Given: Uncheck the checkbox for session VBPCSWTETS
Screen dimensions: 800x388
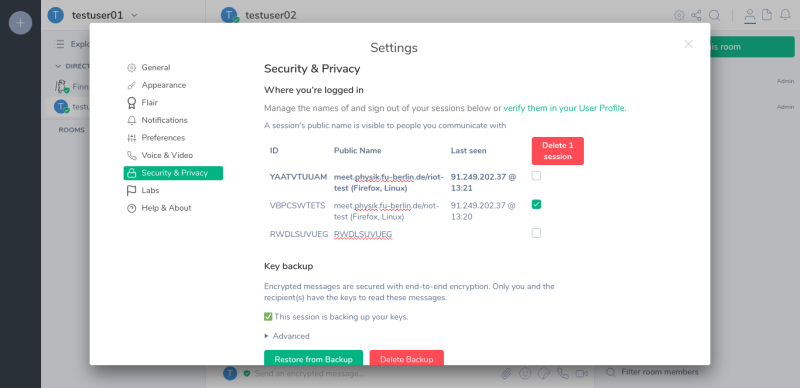Looking at the screenshot, I should tap(536, 204).
